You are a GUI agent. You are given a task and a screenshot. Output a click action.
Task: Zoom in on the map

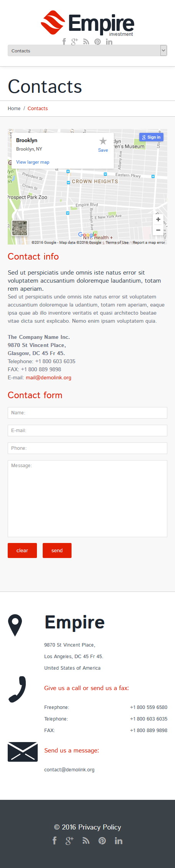pos(158,219)
